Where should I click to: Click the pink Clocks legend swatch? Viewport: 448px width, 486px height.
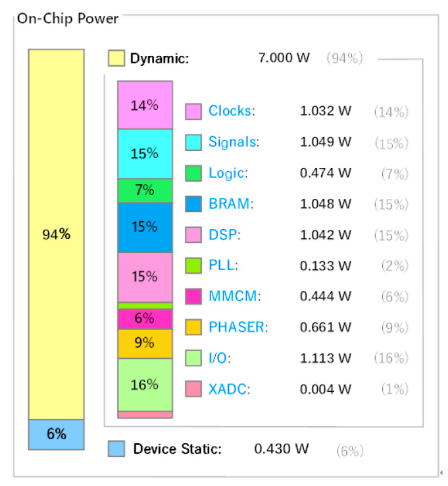point(193,111)
